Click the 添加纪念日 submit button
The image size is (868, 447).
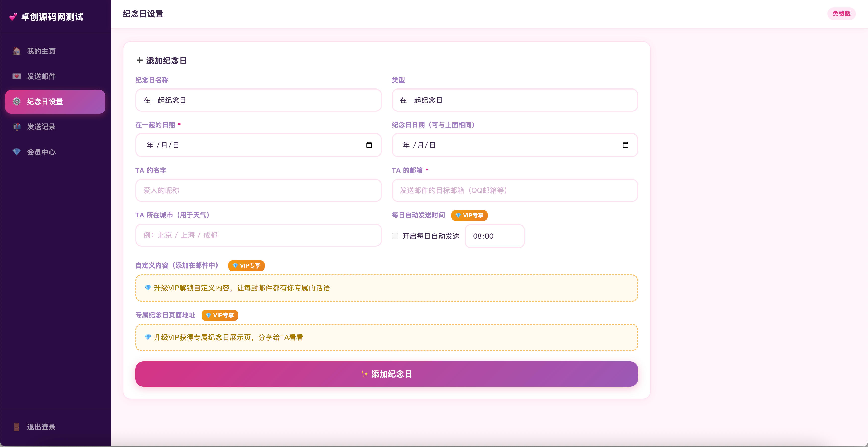coord(387,374)
